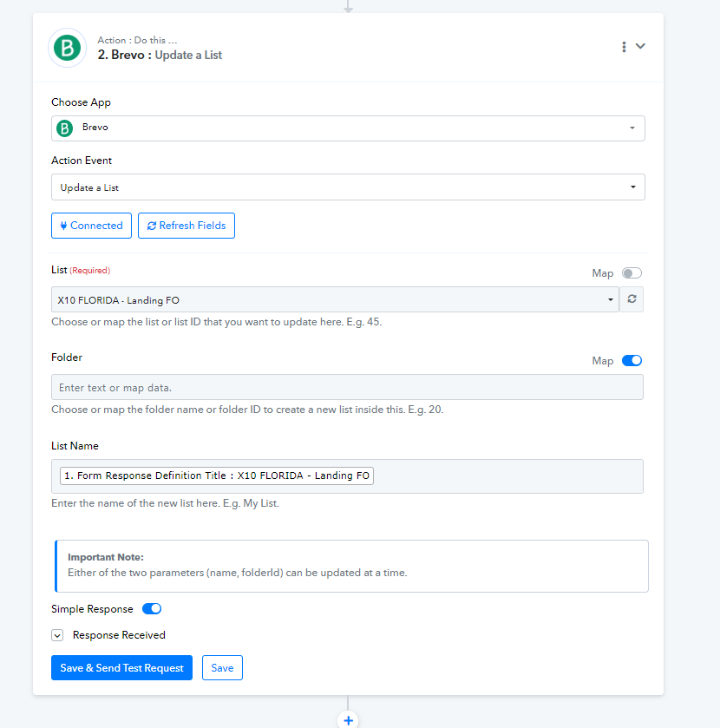Image resolution: width=720 pixels, height=728 pixels.
Task: Click the Save button
Action: pyautogui.click(x=222, y=667)
